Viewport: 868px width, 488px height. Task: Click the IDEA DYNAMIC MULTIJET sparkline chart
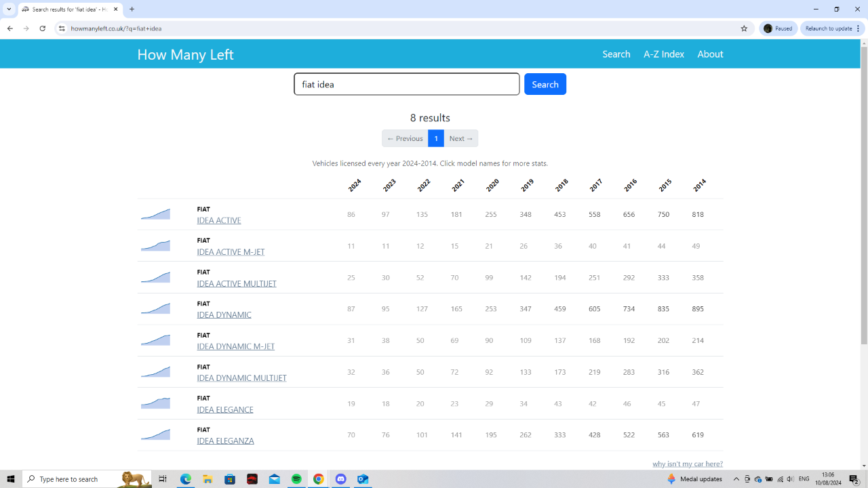155,372
